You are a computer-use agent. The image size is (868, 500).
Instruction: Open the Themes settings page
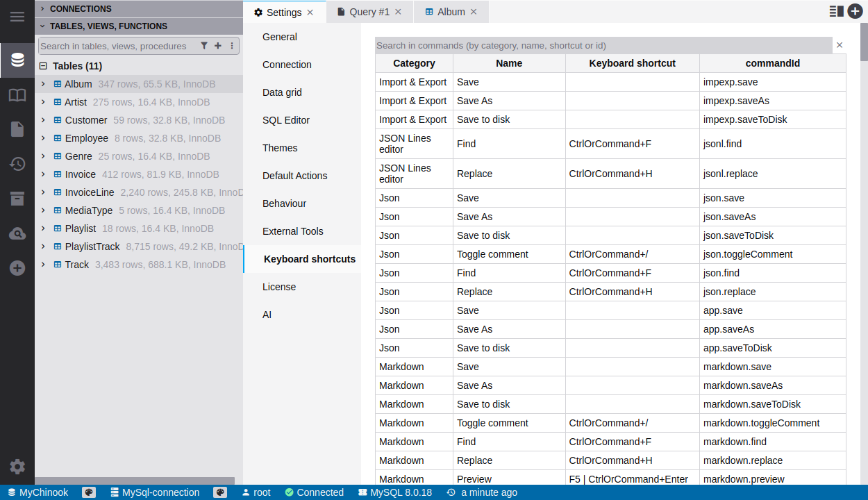[280, 148]
